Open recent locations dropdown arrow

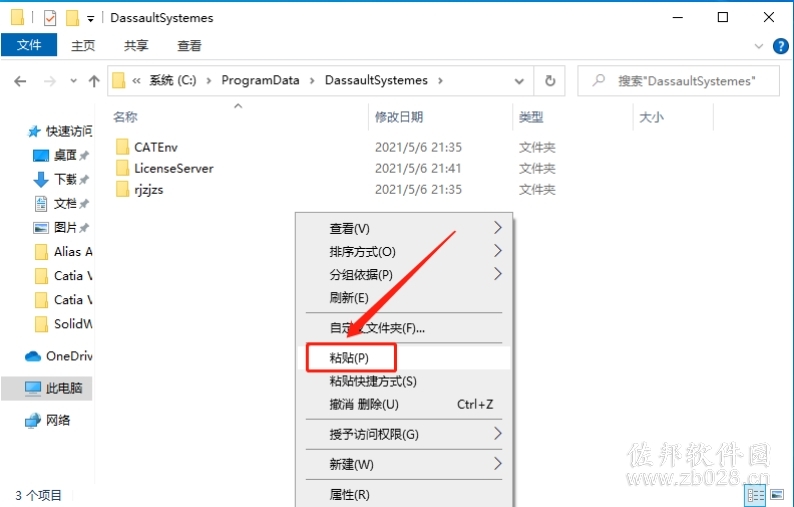73,81
